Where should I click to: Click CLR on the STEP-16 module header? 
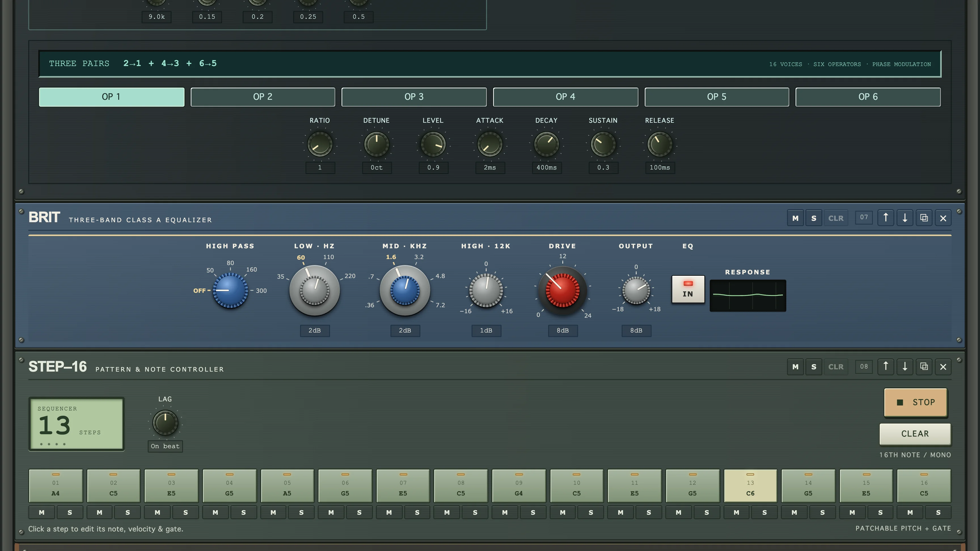coord(836,366)
